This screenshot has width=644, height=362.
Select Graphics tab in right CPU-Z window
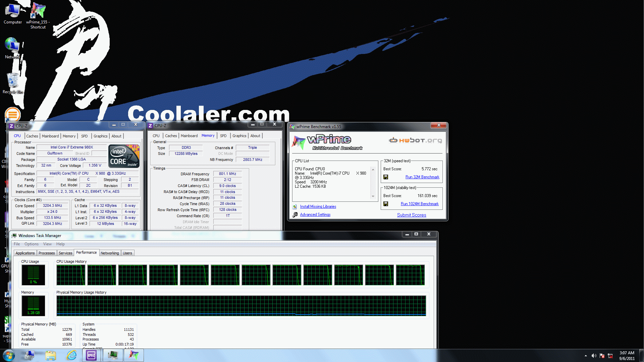(239, 136)
